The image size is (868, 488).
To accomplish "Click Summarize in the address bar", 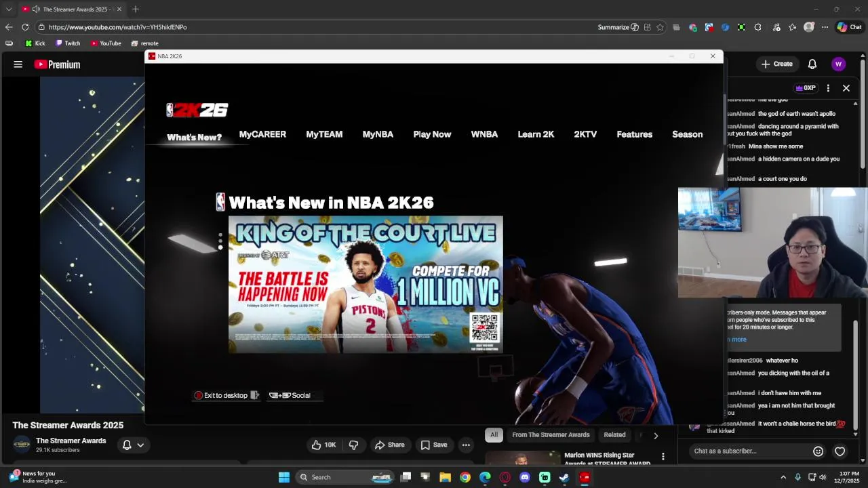I will (618, 27).
